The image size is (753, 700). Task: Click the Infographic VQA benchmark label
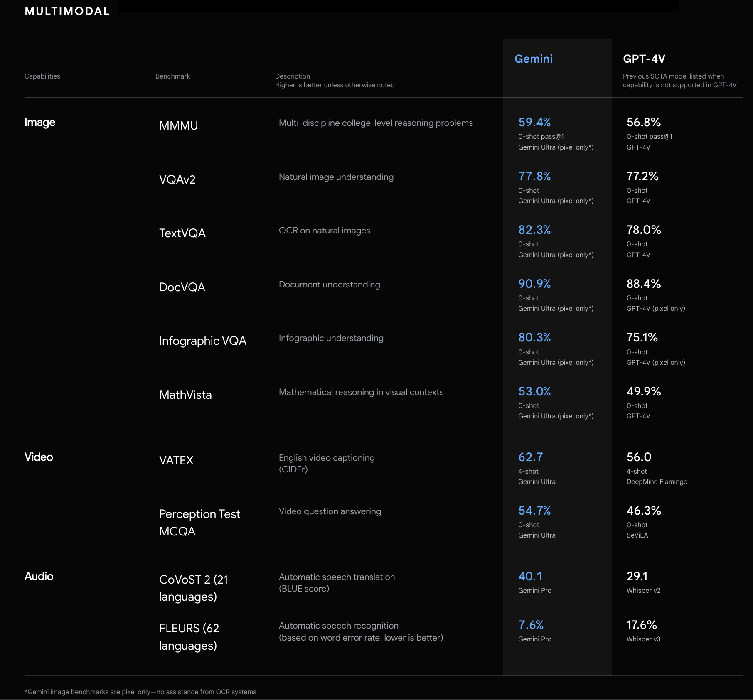(202, 341)
